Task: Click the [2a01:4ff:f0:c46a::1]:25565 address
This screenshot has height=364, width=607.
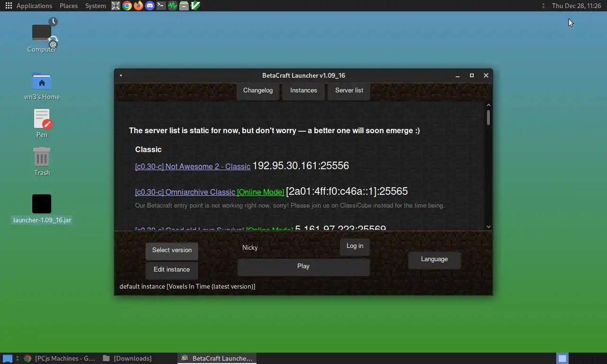Action: 347,191
